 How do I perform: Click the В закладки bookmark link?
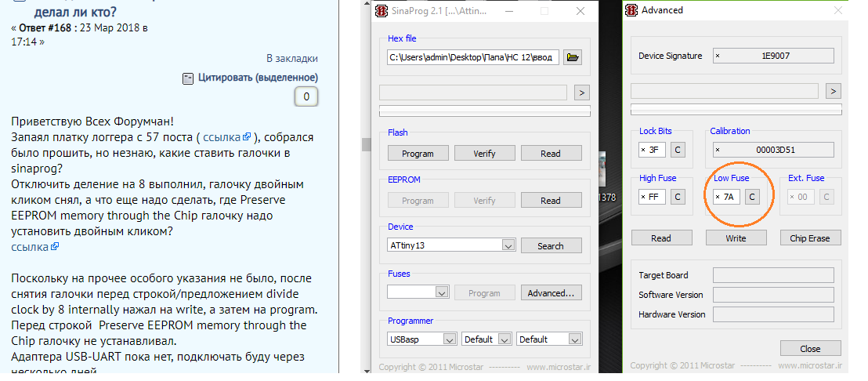[291, 58]
